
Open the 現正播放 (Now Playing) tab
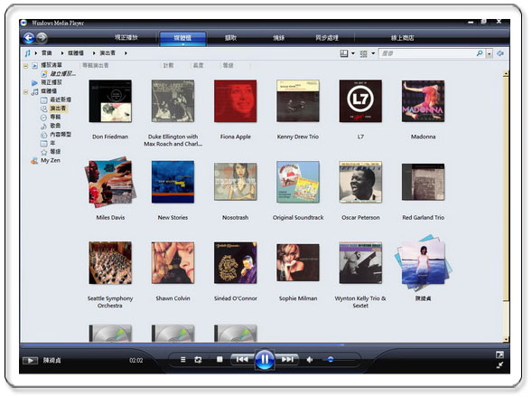126,38
